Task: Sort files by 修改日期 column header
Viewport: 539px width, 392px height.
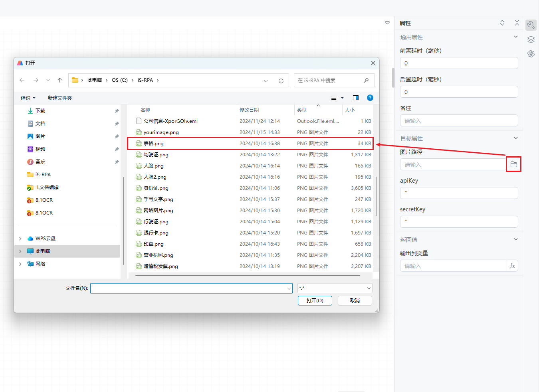Action: (x=249, y=110)
